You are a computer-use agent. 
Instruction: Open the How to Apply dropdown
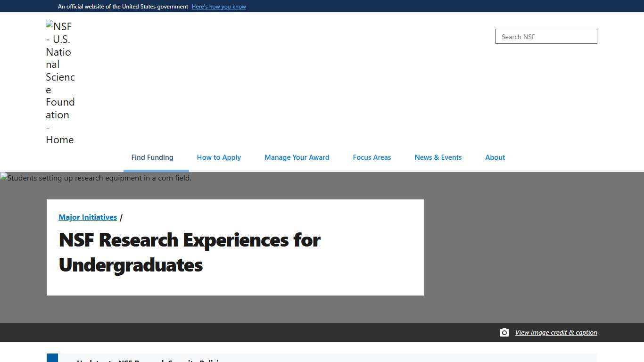click(219, 157)
